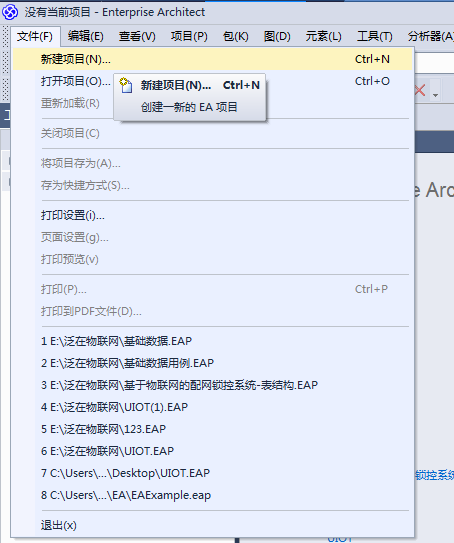Screen dimensions: 454x543
Task: Click the menu bar drag handle grip
Action: pos(5,36)
